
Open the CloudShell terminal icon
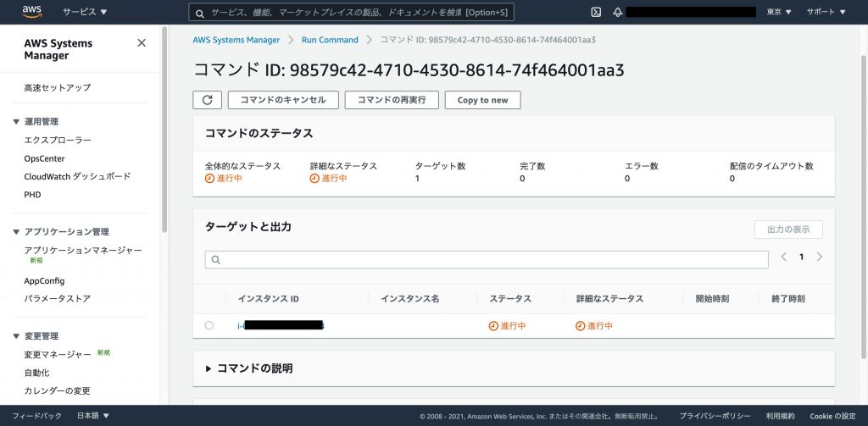(596, 12)
